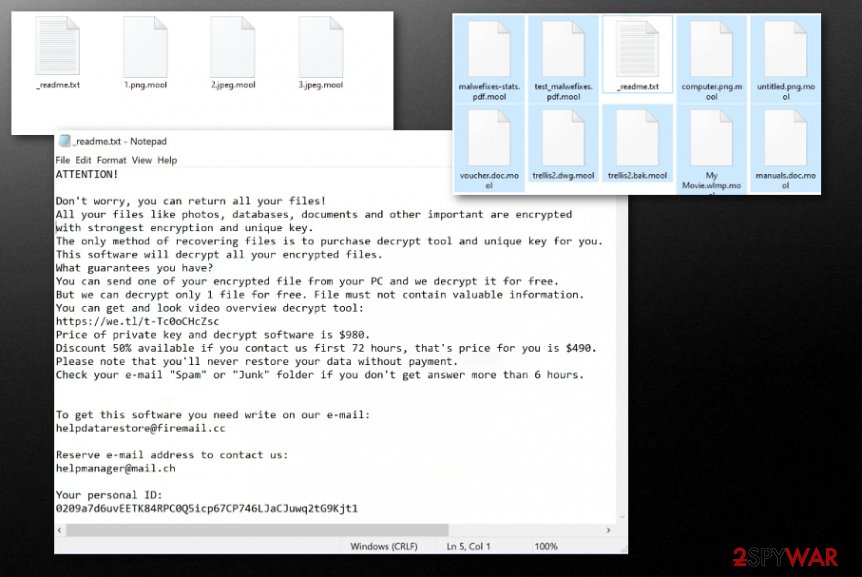The width and height of the screenshot is (862, 577).
Task: Select the _readme.txt file in left folder window
Action: pos(58,53)
